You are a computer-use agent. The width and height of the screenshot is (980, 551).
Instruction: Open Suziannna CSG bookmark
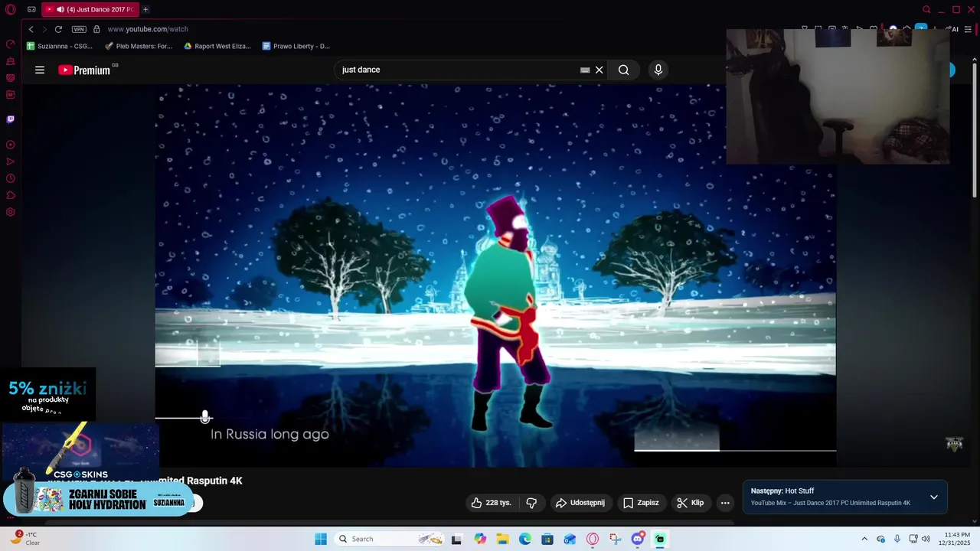(60, 46)
